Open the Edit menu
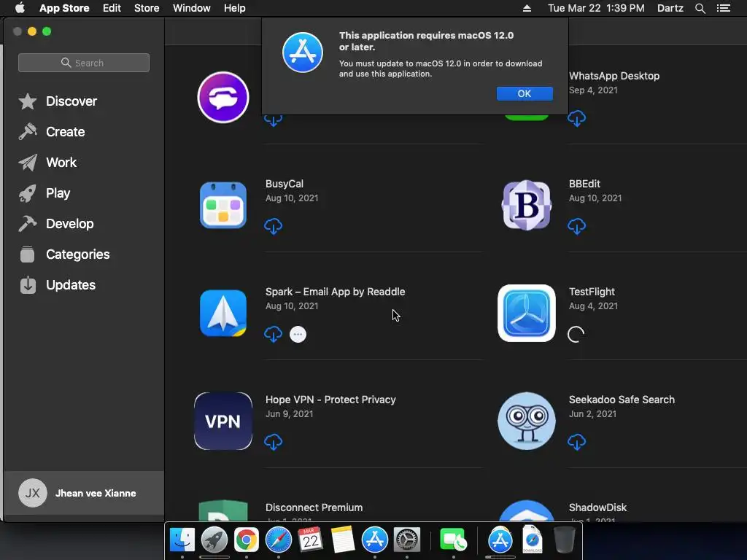This screenshot has width=747, height=560. tap(112, 8)
